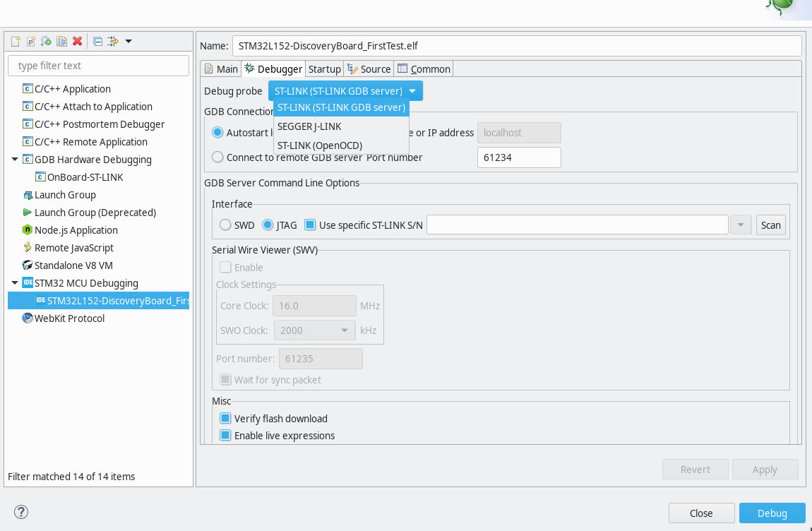The height and width of the screenshot is (531, 812).
Task: Open the Debug probe dropdown
Action: (x=345, y=90)
